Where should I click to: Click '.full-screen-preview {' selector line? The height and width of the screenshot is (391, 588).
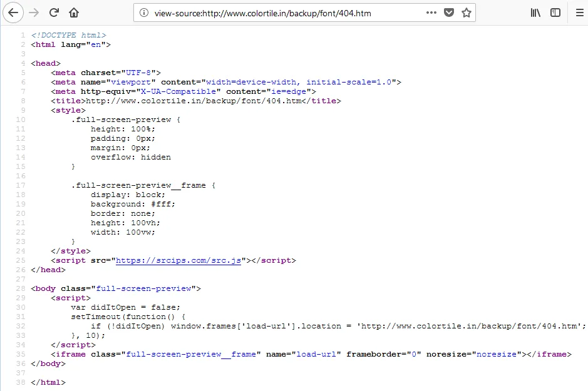pyautogui.click(x=126, y=119)
